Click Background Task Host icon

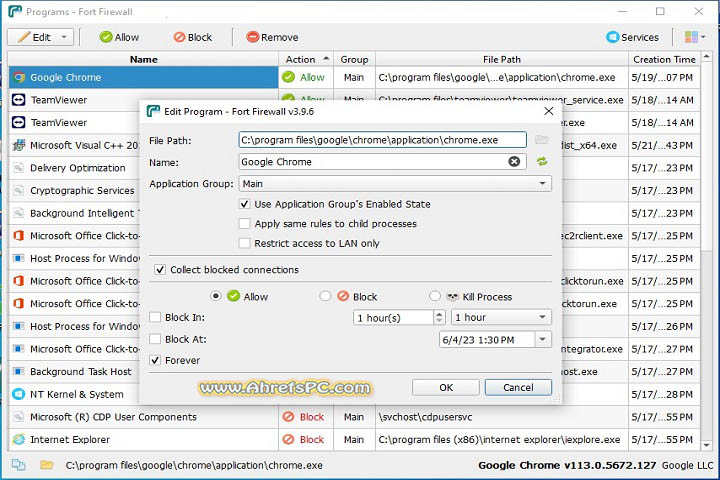tap(19, 371)
